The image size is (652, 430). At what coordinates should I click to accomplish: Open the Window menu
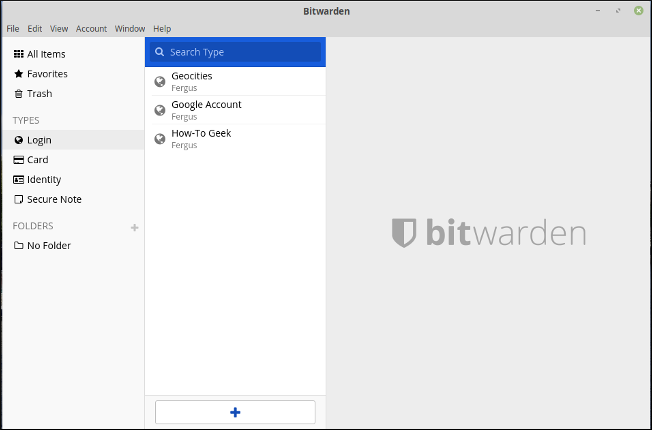click(130, 29)
